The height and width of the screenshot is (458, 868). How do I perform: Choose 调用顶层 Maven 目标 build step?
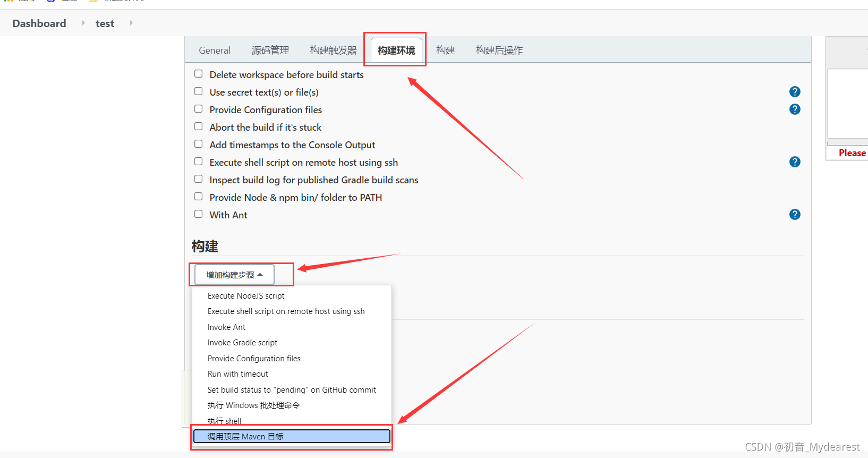click(292, 437)
